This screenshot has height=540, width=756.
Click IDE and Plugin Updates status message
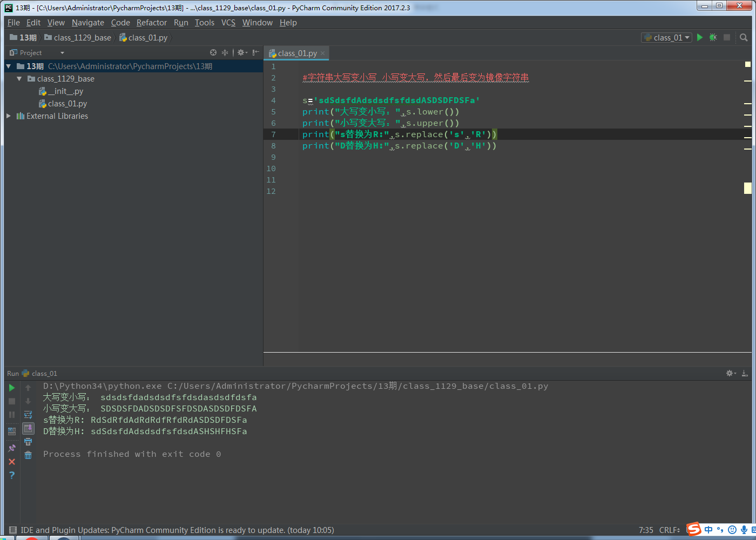coord(177,530)
